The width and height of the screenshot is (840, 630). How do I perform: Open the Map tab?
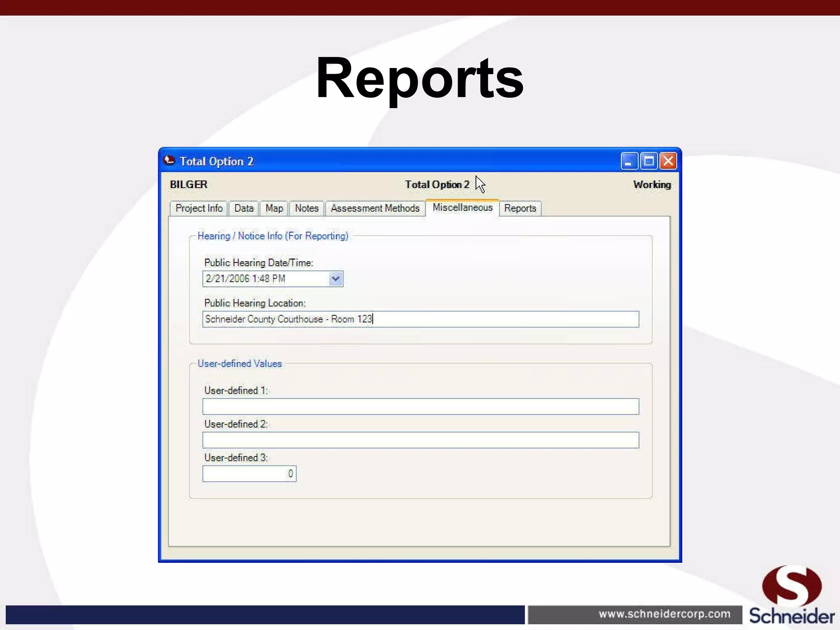coord(274,208)
